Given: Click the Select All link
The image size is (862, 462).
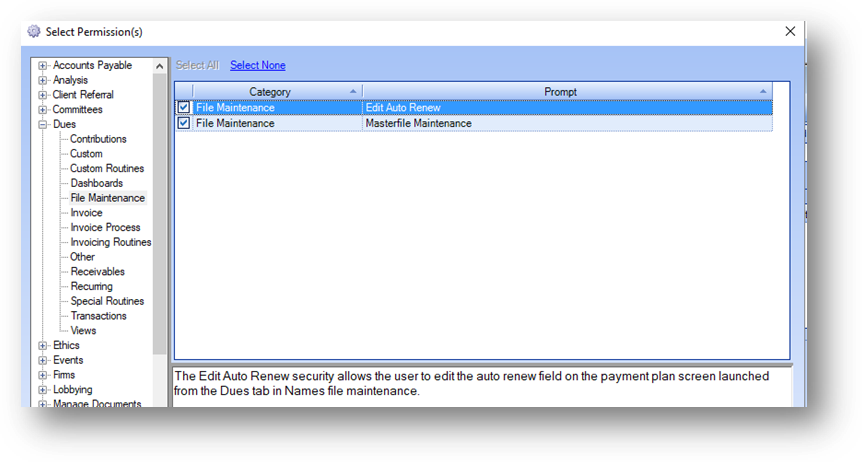Looking at the screenshot, I should [x=197, y=66].
